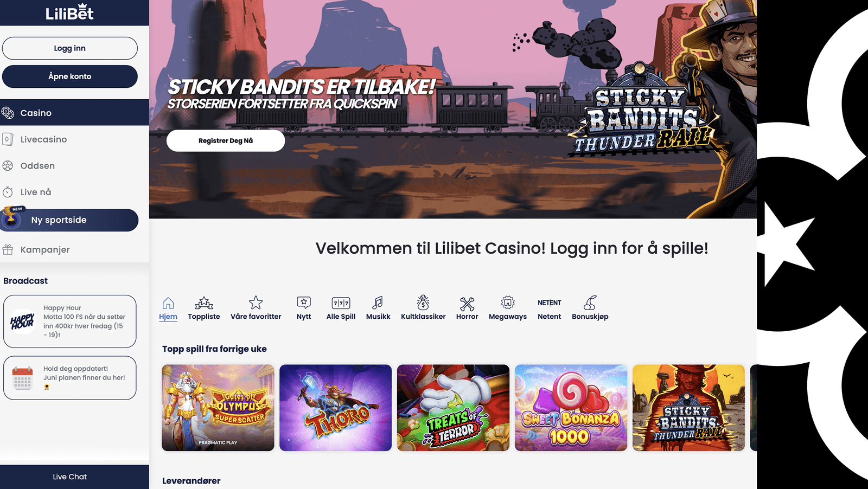Open the Happy Hour broadcast card
The width and height of the screenshot is (868, 489).
tap(70, 321)
